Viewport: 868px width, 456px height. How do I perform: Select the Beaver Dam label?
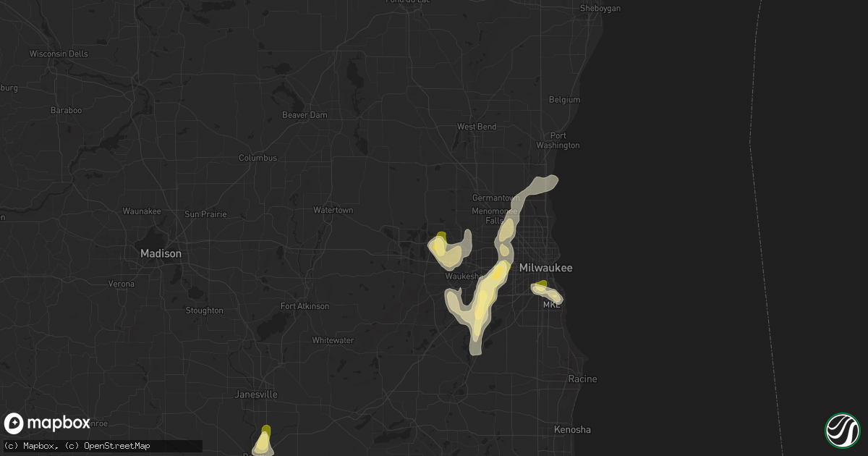point(305,115)
